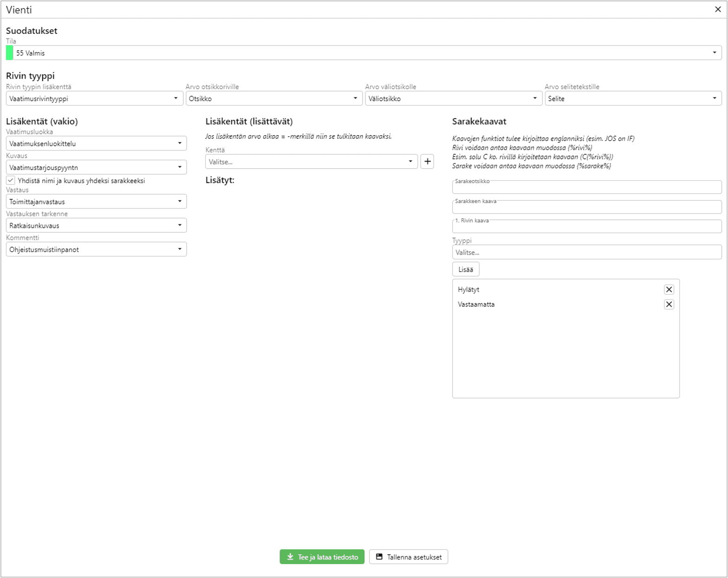Click the plus icon to add field
This screenshot has height=578, width=728.
pos(427,162)
